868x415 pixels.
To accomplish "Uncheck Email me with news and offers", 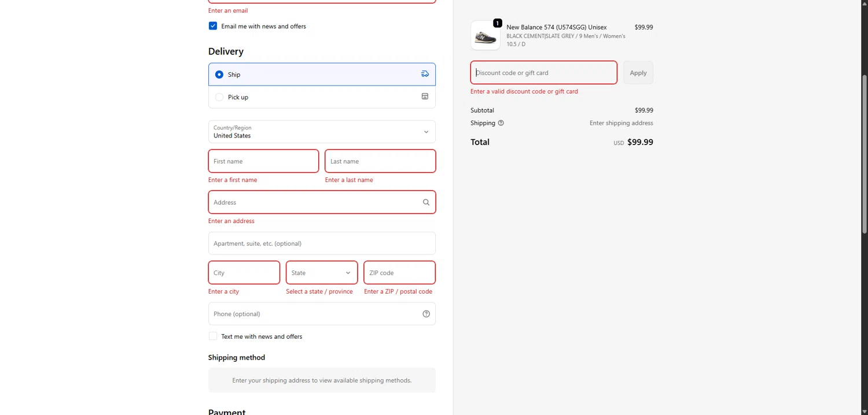I will [213, 26].
